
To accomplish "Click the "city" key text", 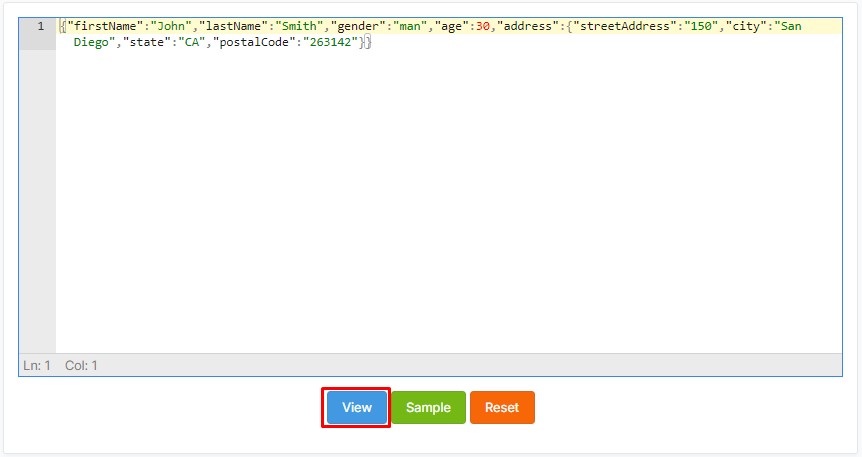I will 746,26.
